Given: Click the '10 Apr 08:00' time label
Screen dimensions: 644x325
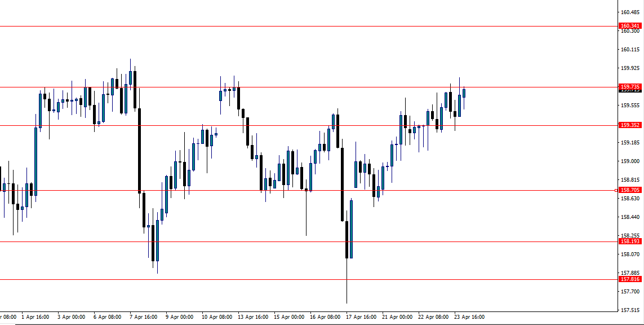Looking at the screenshot, I should tap(217, 317).
